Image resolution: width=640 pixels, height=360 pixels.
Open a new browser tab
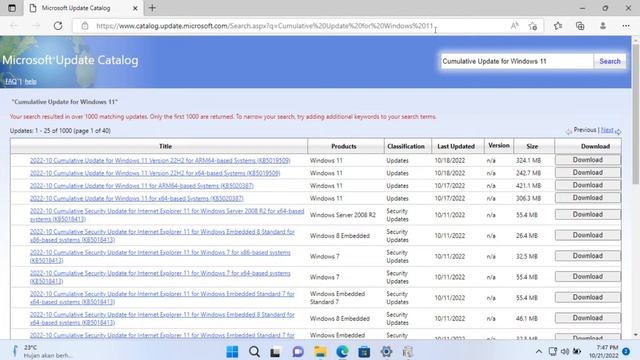pyautogui.click(x=152, y=8)
